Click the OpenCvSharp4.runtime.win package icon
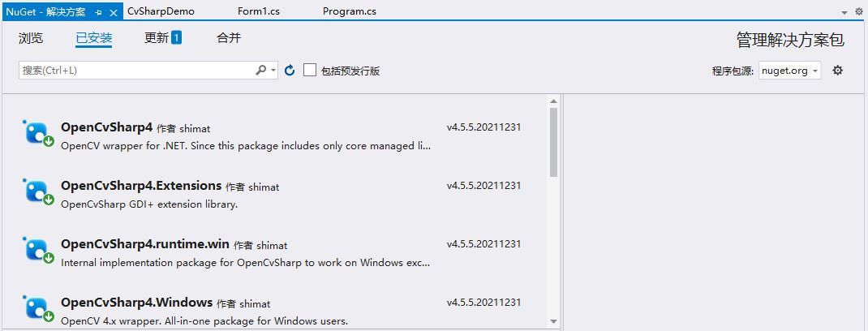Screen dimensions: 868x331 [37, 250]
